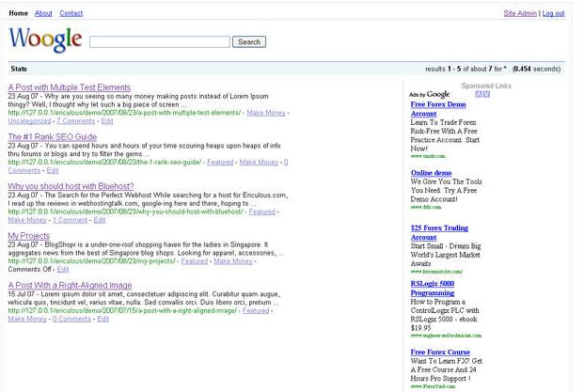Image resolution: width=584 pixels, height=392 pixels.
Task: Click the Woogle logo
Action: pyautogui.click(x=45, y=39)
